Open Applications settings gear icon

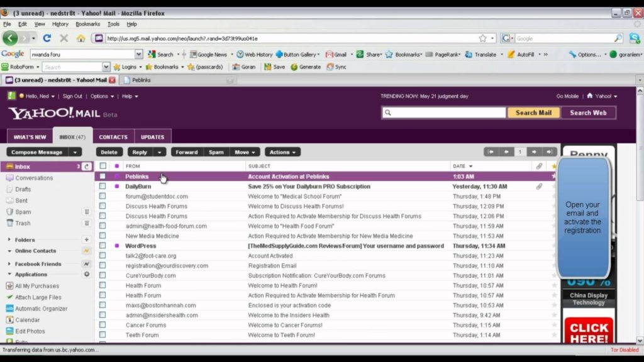coord(87,274)
